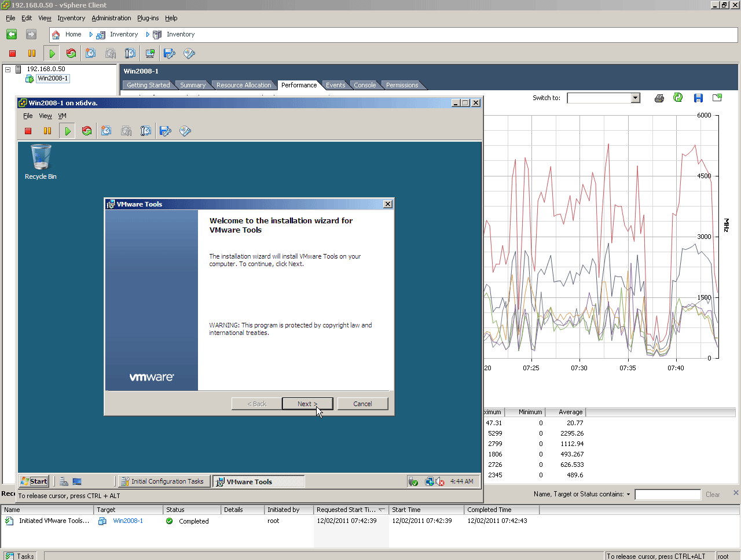Sort tasks by Requested Start Time column
This screenshot has height=560, width=741.
(x=351, y=510)
